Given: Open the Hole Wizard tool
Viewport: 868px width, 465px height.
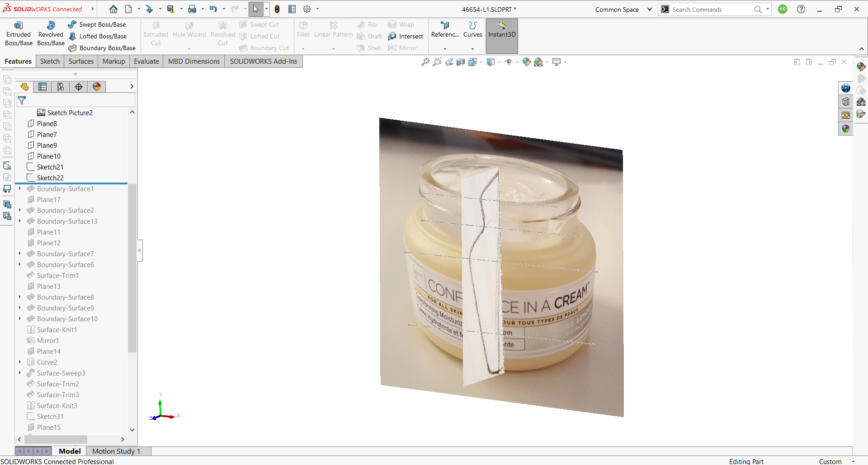Looking at the screenshot, I should [x=189, y=33].
